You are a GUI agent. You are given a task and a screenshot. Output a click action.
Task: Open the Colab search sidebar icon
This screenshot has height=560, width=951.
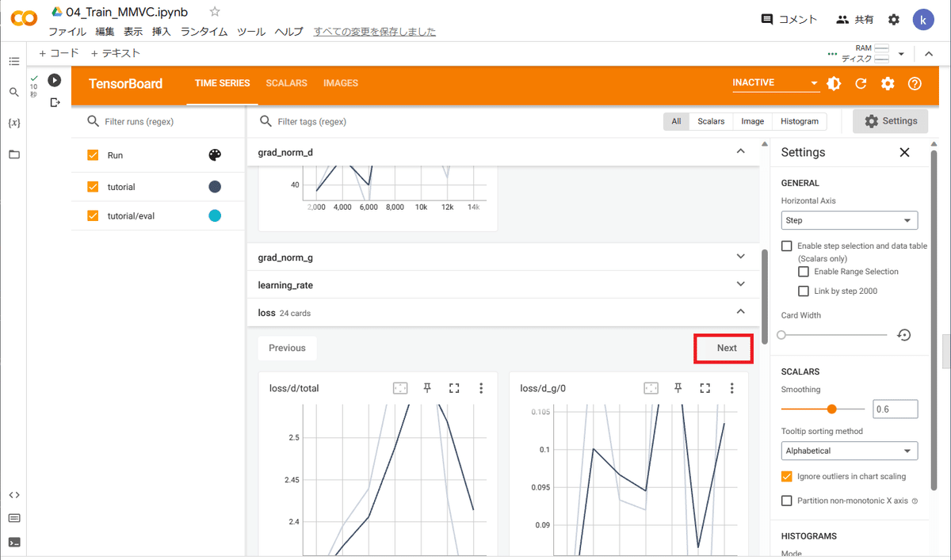[x=13, y=92]
